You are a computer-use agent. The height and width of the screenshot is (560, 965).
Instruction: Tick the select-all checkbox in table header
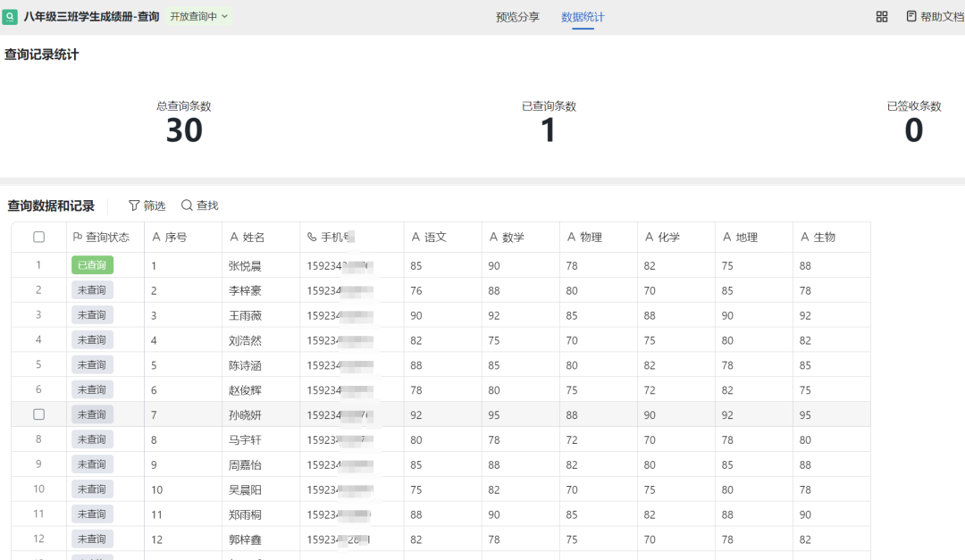click(x=38, y=238)
